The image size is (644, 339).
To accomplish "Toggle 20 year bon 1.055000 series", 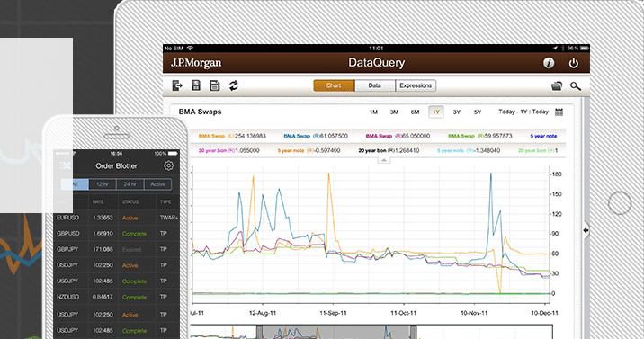I will (x=228, y=151).
